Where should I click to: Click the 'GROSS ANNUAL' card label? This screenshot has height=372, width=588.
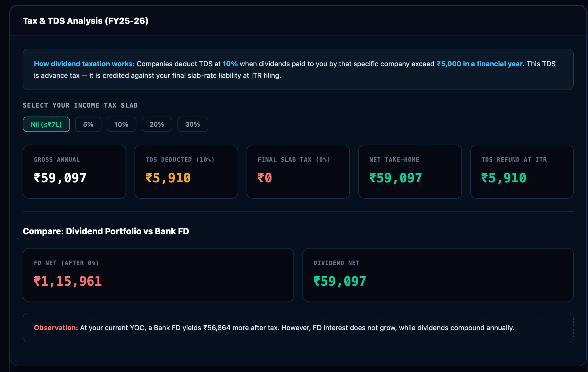point(57,160)
